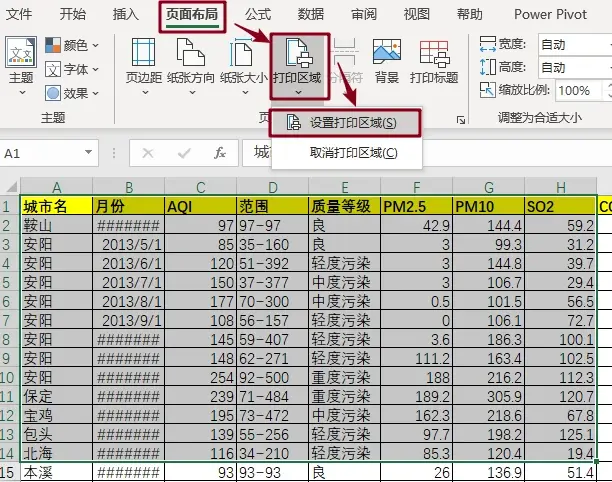
Task: Click the 宽度 width icon
Action: coord(487,44)
